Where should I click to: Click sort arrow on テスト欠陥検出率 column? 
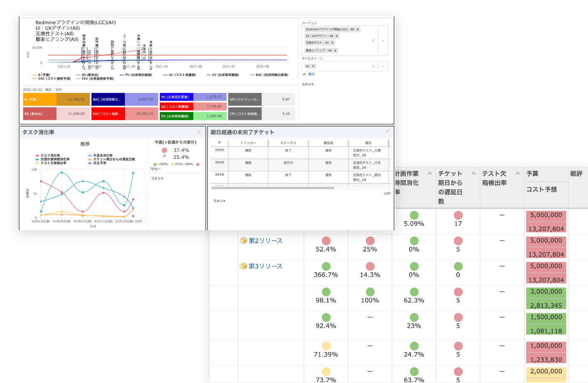point(517,173)
